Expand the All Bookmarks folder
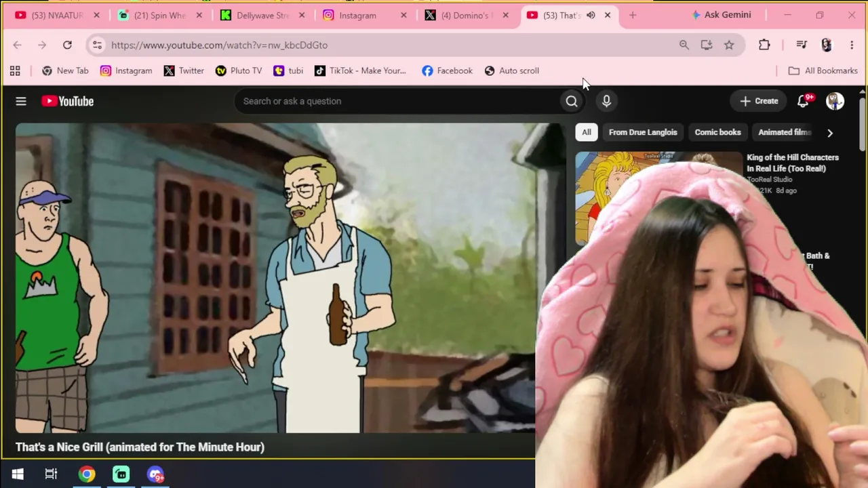The width and height of the screenshot is (868, 488). pyautogui.click(x=823, y=70)
